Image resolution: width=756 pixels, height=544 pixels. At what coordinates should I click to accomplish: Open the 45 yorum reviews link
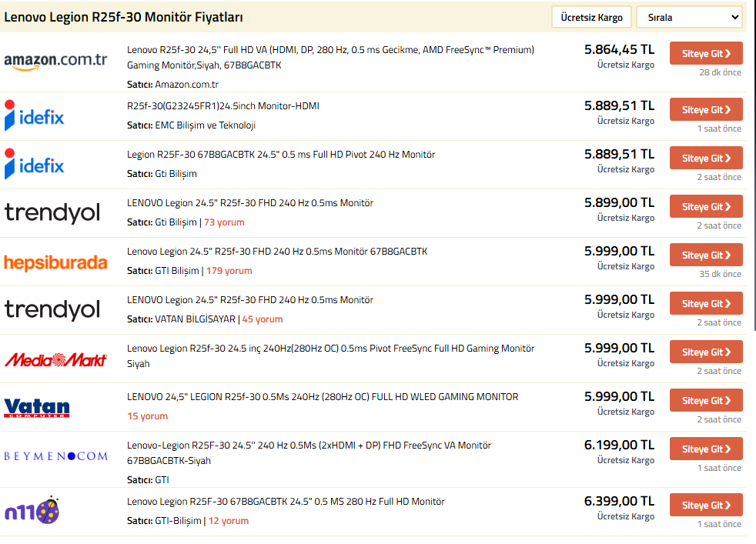[263, 319]
